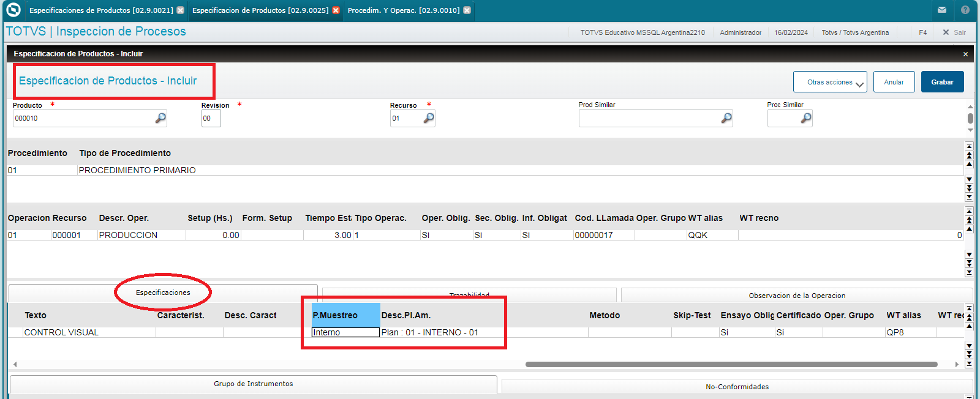The image size is (980, 399).
Task: Expand the Otras acciones dropdown
Action: (830, 82)
